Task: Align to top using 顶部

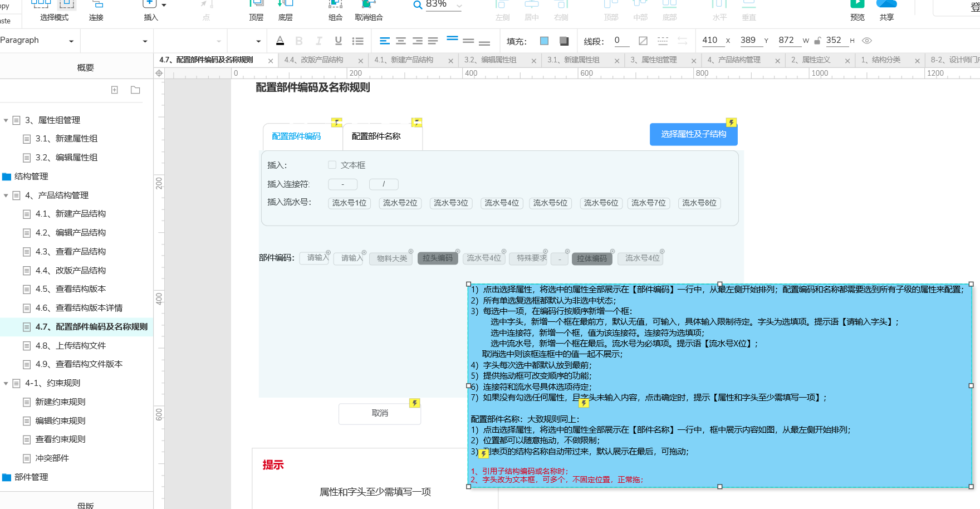Action: pyautogui.click(x=611, y=10)
